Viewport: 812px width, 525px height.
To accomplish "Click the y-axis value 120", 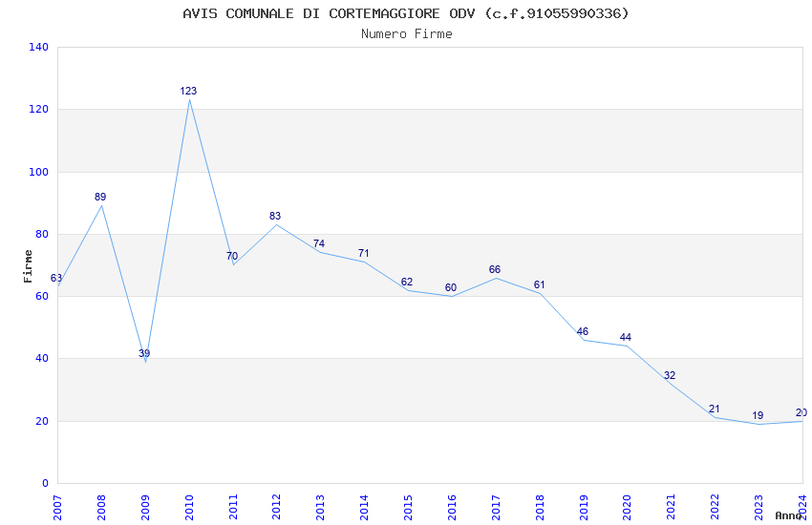I will tap(39, 110).
